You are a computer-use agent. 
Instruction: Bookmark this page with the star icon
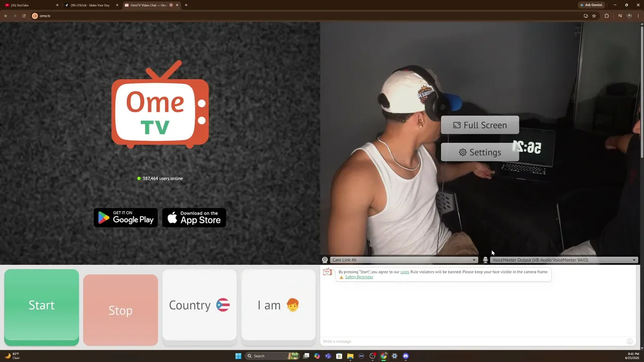pos(594,16)
